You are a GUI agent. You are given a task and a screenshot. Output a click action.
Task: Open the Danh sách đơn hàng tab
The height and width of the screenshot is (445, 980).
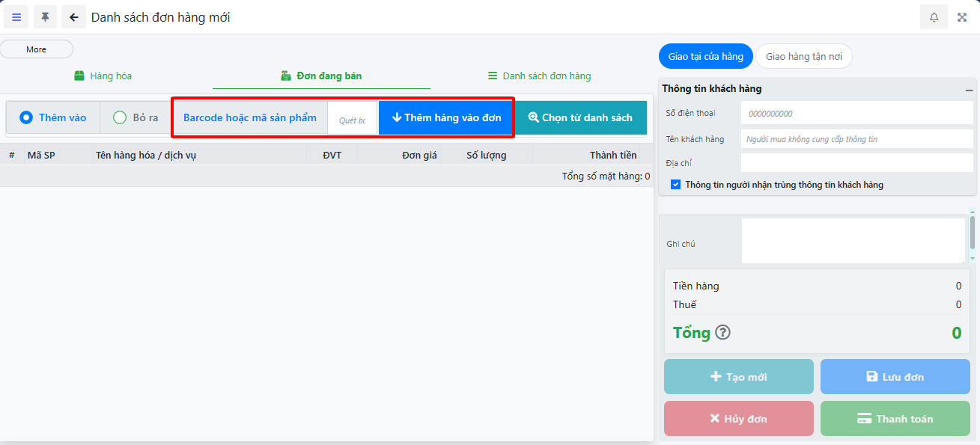pyautogui.click(x=539, y=76)
